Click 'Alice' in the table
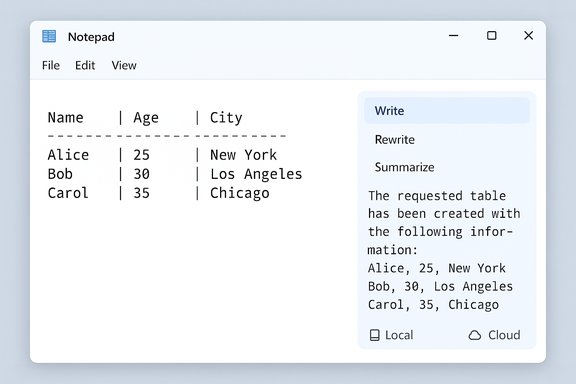The image size is (576, 384). tap(68, 155)
